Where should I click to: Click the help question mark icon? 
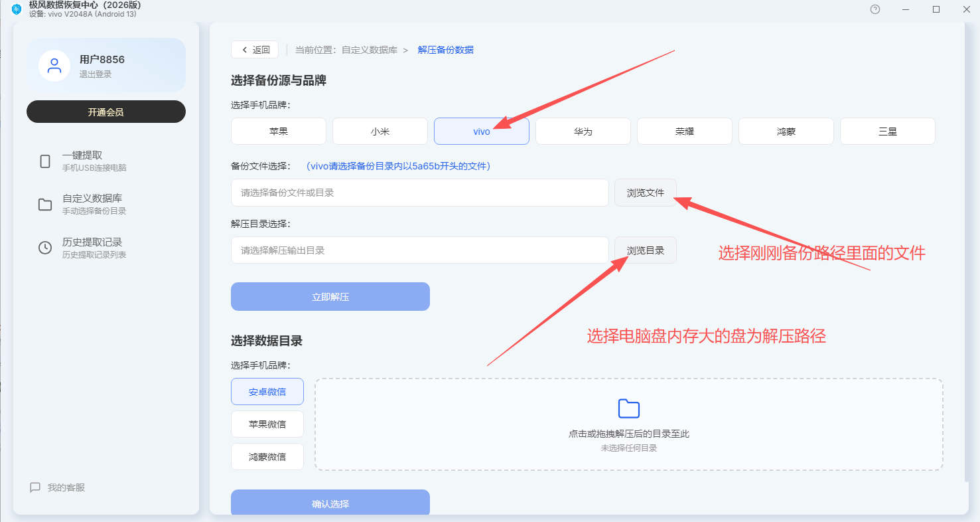(x=875, y=9)
